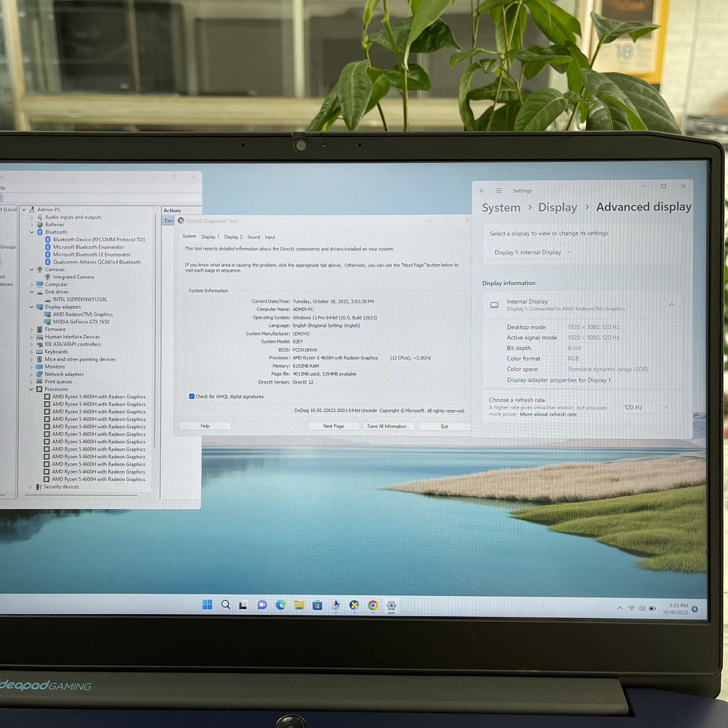Open Task View on the taskbar
728x728 pixels.
[243, 605]
